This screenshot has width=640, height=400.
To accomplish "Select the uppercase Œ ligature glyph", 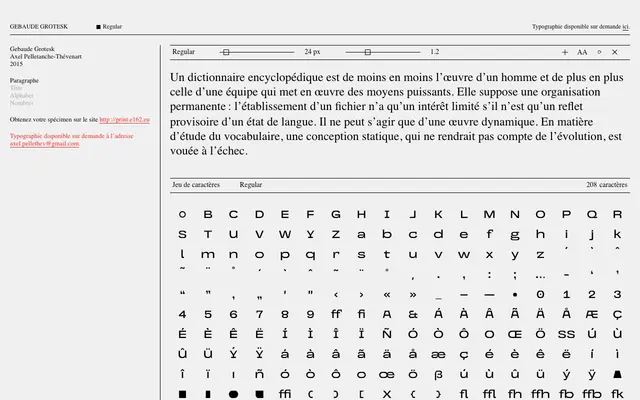I will (515, 334).
